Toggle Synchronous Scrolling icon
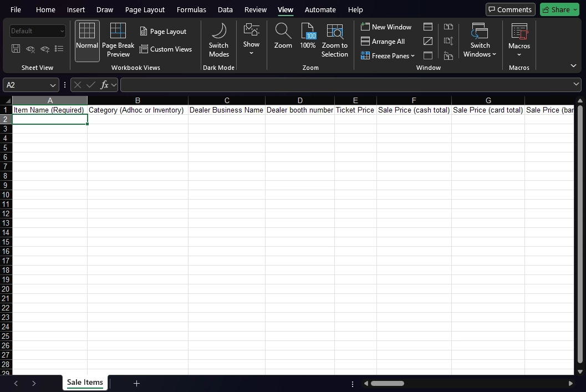This screenshot has width=586, height=392. [x=449, y=41]
